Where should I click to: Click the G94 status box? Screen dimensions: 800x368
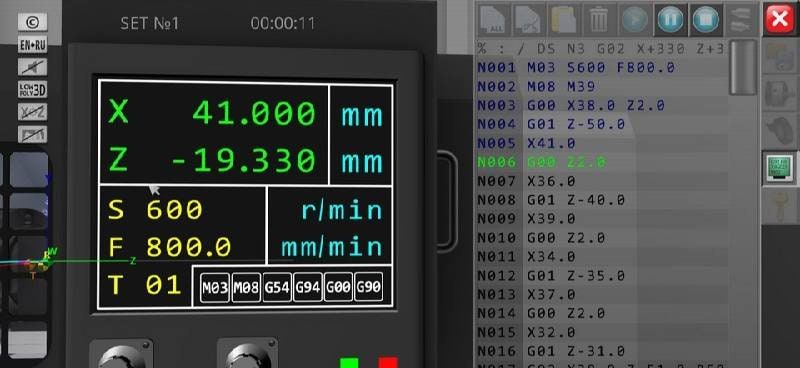[308, 287]
